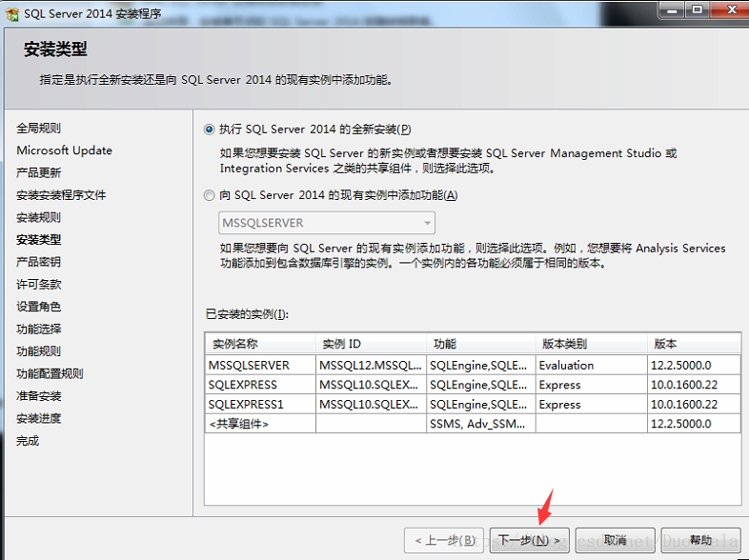749x560 pixels.
Task: Go to the 安装安装程序文件 step
Action: pyautogui.click(x=61, y=195)
